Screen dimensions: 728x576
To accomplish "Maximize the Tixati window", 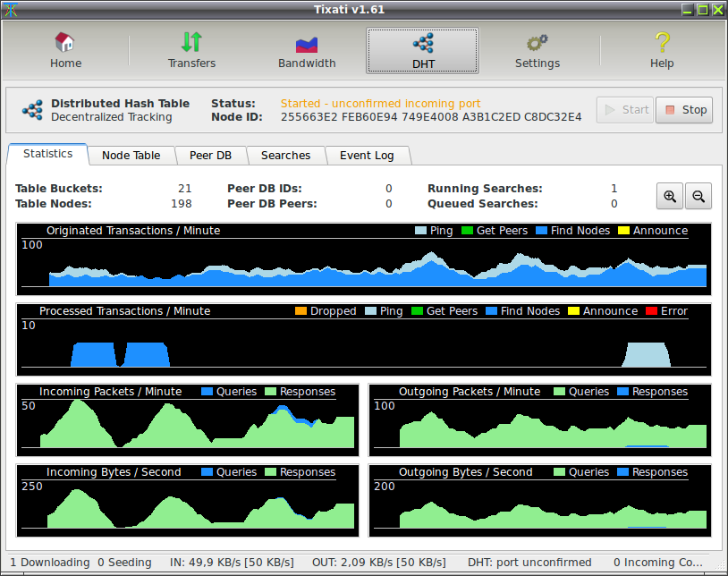I will 703,10.
